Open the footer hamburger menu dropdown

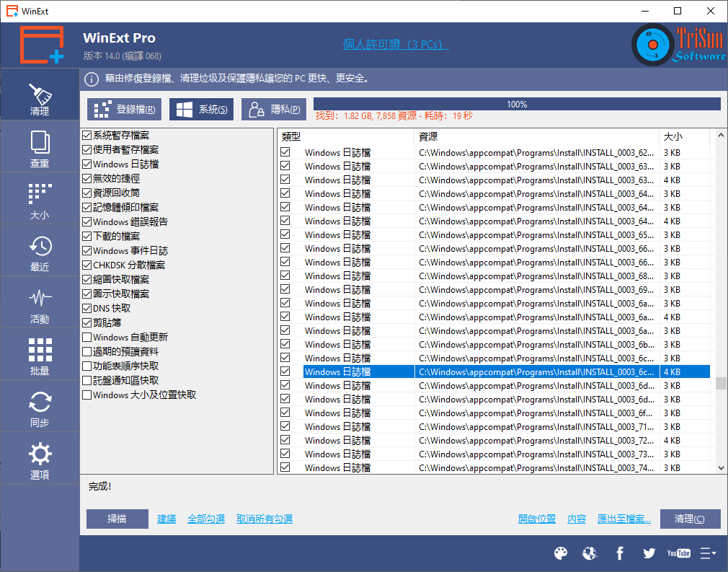pos(708,553)
